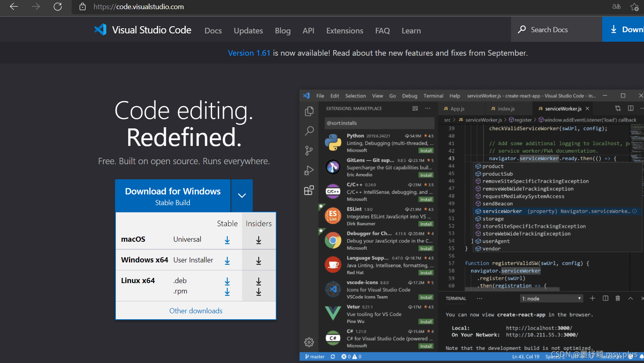Open the terminal '1: node' dropdown
The width and height of the screenshot is (644, 363).
click(x=552, y=299)
